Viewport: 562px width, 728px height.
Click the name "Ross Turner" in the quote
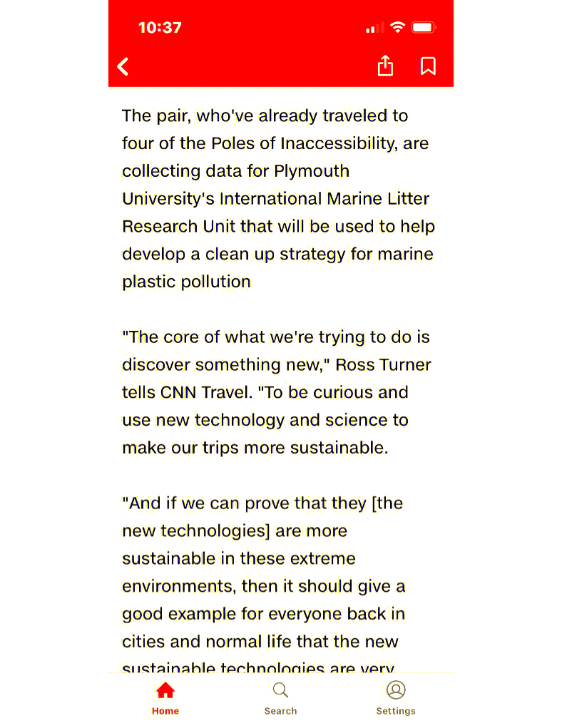383,365
